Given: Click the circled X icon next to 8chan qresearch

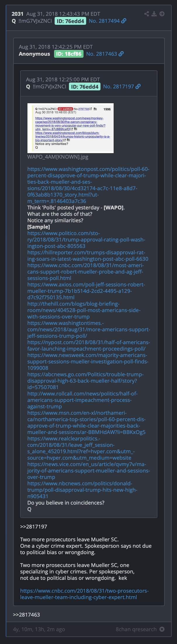Looking at the screenshot, I should [x=162, y=629].
